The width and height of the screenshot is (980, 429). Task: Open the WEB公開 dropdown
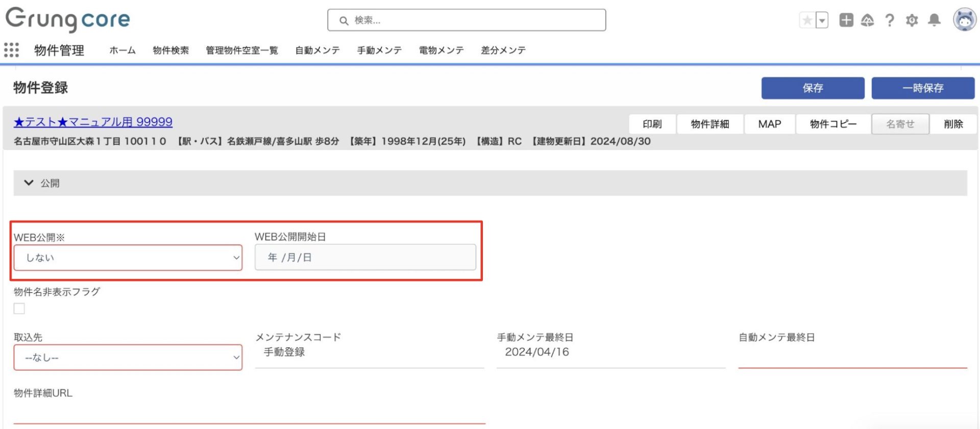click(x=128, y=258)
